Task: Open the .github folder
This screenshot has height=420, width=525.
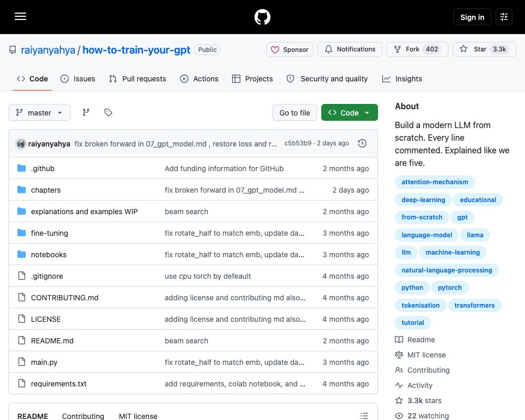Action: click(43, 169)
